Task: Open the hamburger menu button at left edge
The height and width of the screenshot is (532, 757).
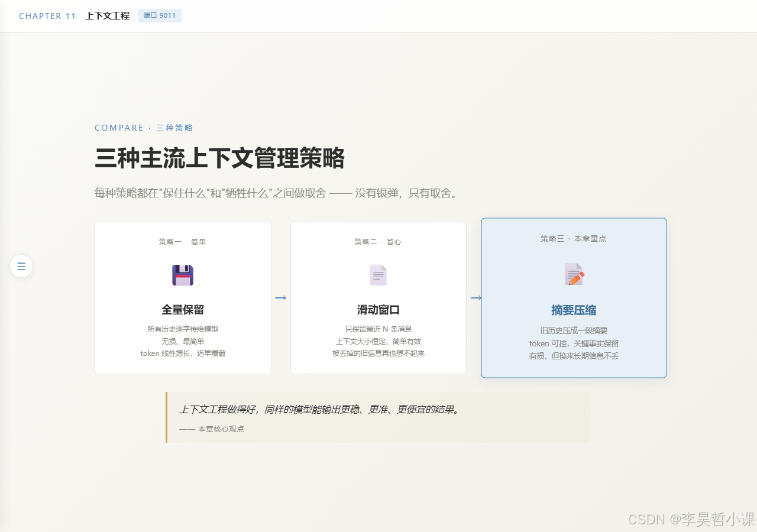Action: (x=21, y=266)
